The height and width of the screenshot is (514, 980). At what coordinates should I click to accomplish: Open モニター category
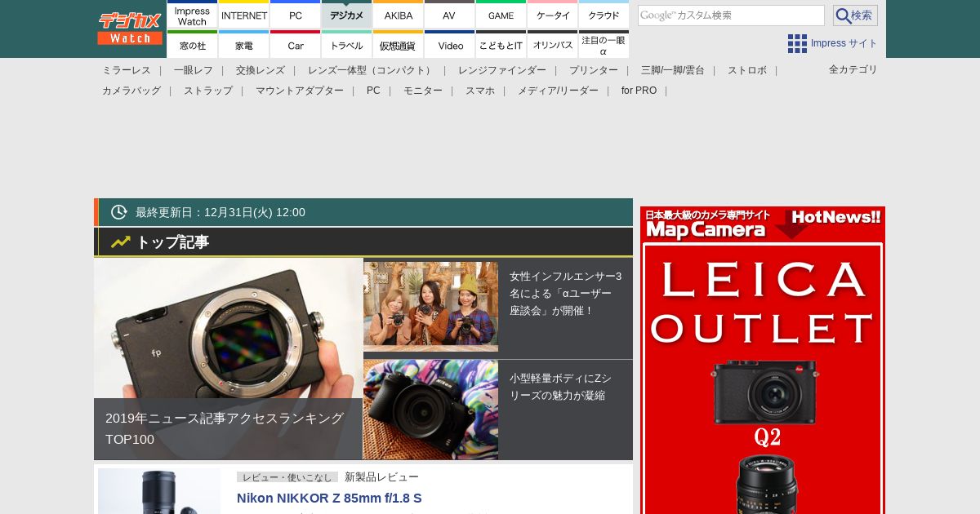click(x=423, y=91)
